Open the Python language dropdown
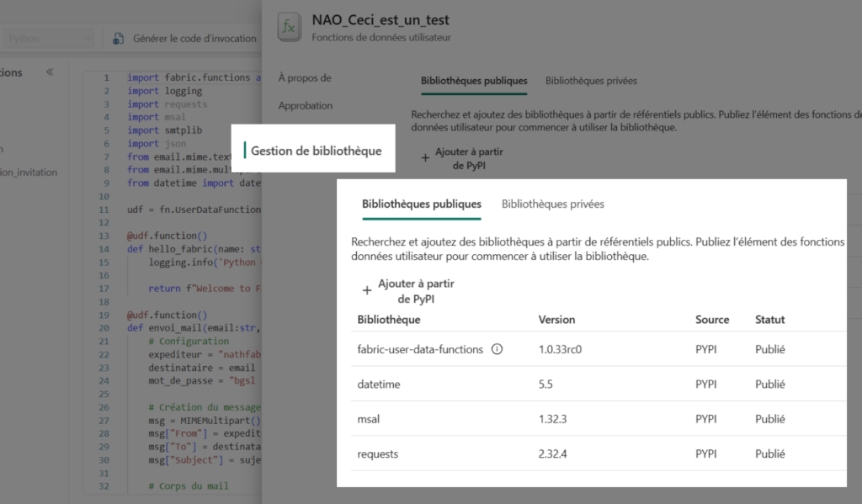 (47, 39)
